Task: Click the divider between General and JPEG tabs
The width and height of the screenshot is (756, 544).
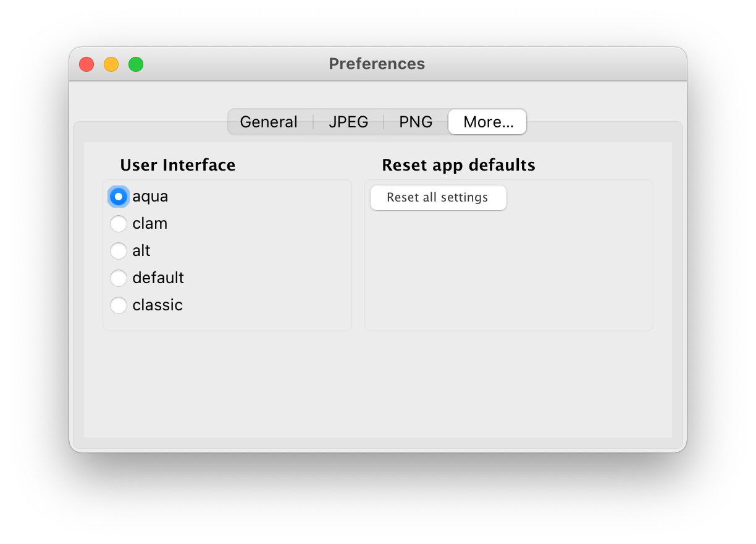Action: click(x=313, y=122)
